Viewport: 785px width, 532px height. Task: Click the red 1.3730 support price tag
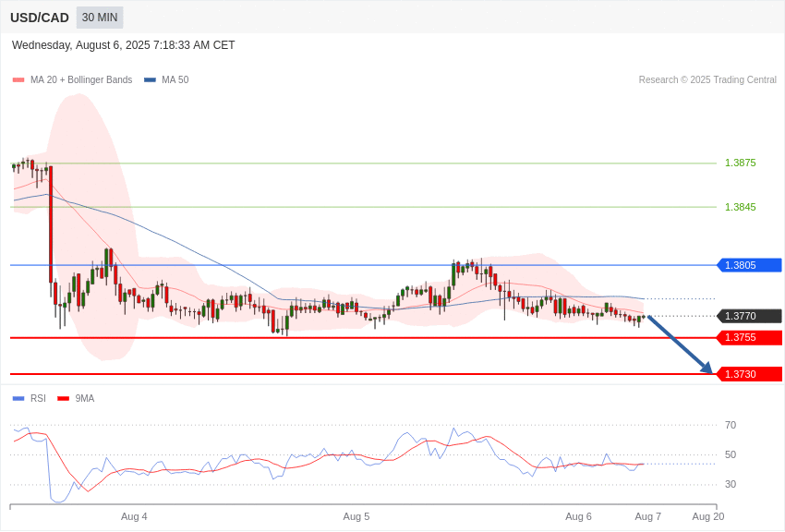(749, 374)
